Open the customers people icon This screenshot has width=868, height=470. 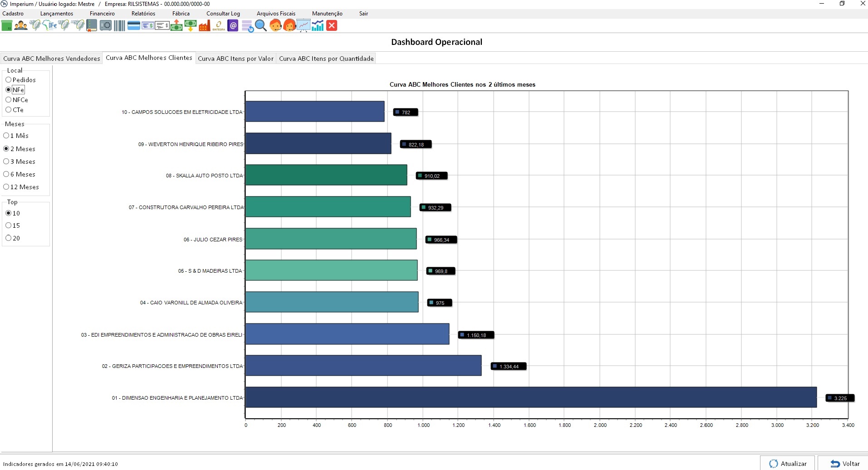pyautogui.click(x=20, y=25)
